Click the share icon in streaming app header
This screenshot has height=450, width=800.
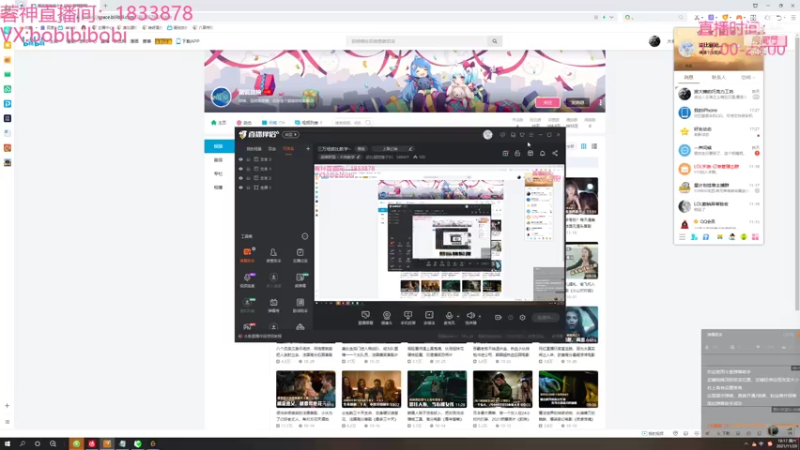pyautogui.click(x=555, y=153)
